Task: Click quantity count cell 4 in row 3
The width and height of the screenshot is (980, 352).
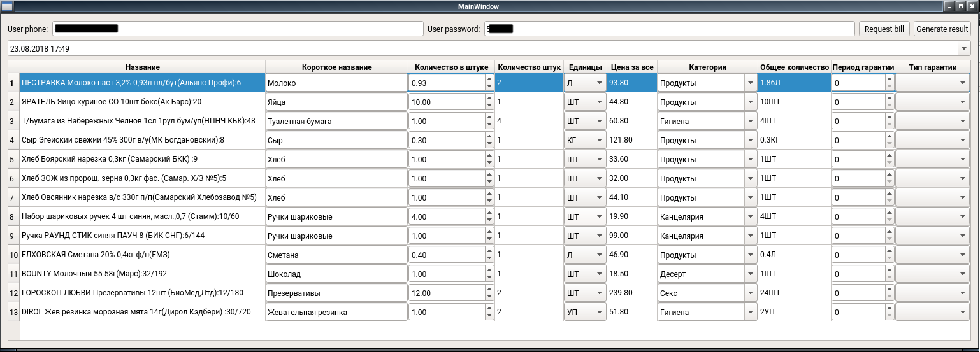Action: pyautogui.click(x=529, y=121)
